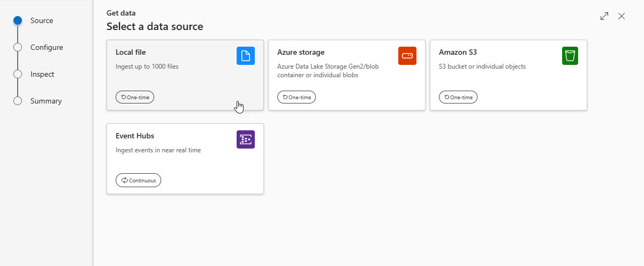Select the Local file card title
This screenshot has width=644, height=266.
pos(131,52)
